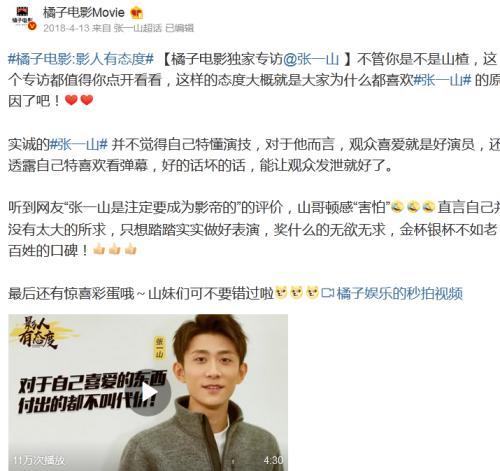The height and width of the screenshot is (471, 500).
Task: Open the @张一山 mention link
Action: click(x=311, y=59)
